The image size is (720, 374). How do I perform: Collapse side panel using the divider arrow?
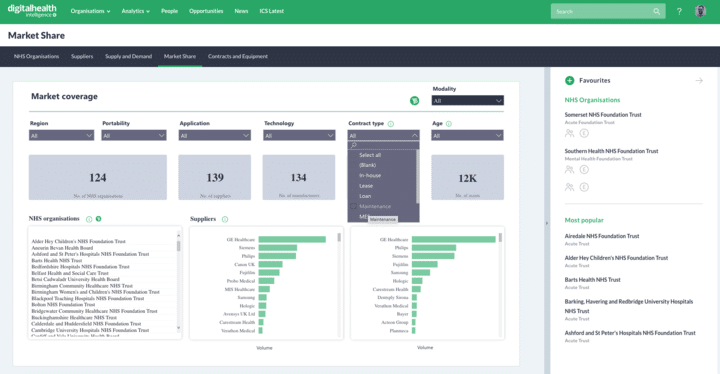click(x=546, y=223)
